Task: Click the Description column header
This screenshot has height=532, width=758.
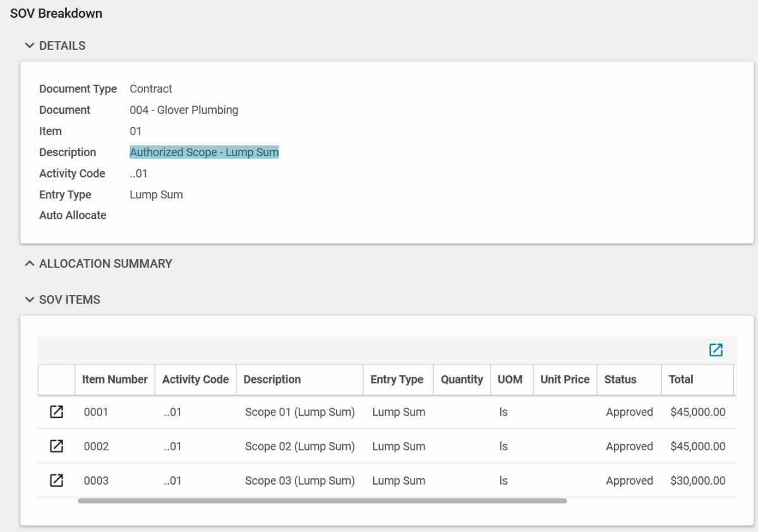Action: (x=272, y=379)
